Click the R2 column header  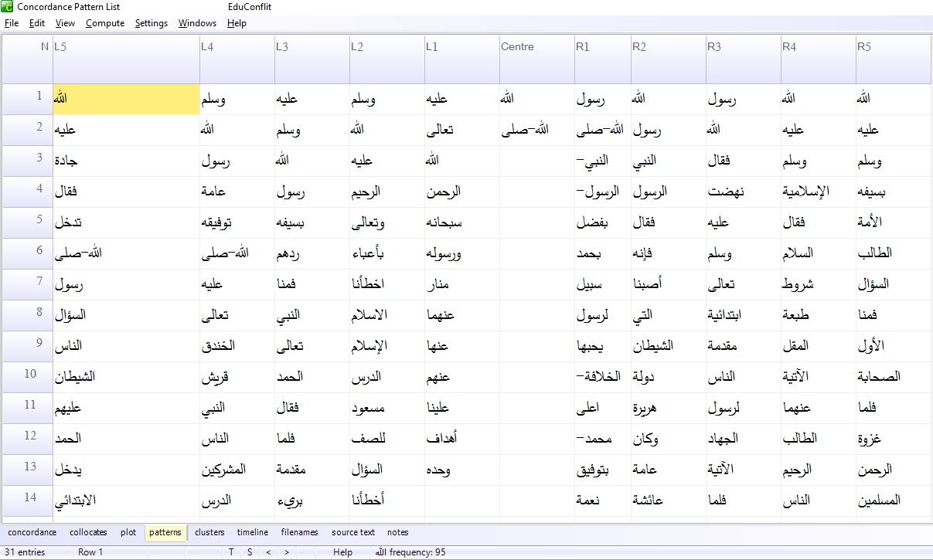pyautogui.click(x=669, y=59)
